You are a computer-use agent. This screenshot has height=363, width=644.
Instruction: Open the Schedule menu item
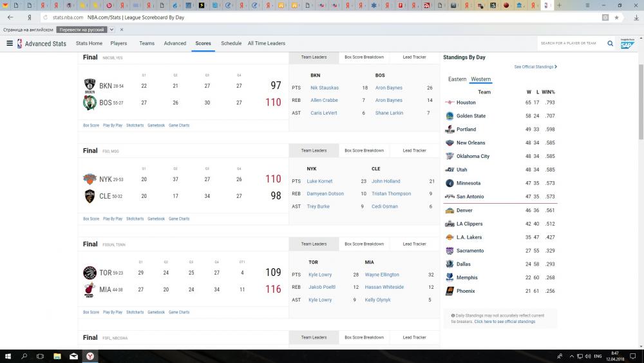(231, 43)
